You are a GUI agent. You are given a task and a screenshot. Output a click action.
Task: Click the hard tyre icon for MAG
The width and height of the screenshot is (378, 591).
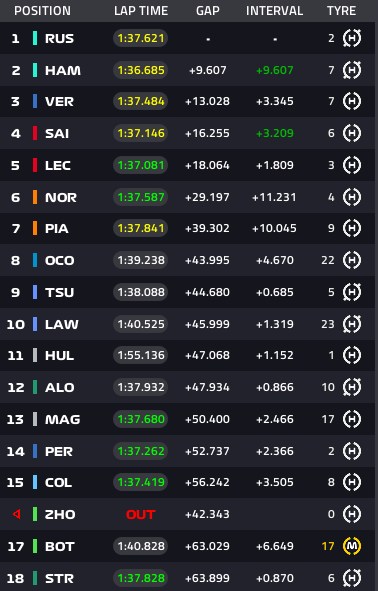click(352, 419)
